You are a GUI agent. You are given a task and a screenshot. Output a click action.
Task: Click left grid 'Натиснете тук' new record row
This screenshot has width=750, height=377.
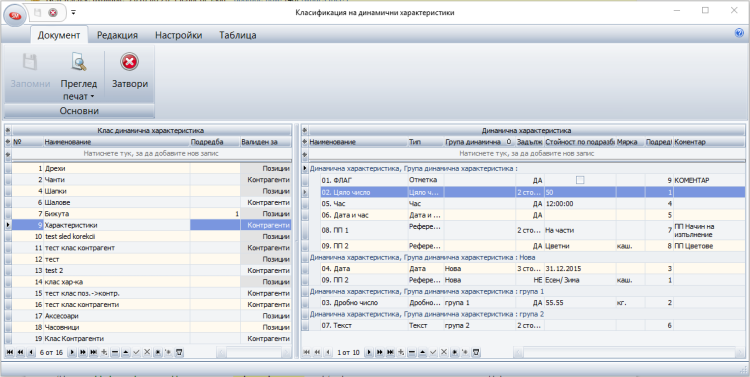pos(151,154)
